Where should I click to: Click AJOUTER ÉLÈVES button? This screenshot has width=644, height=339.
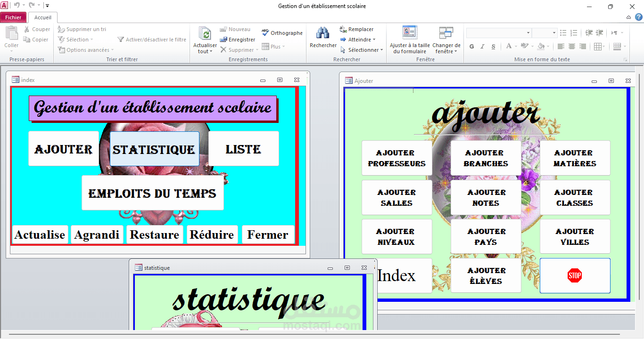486,275
